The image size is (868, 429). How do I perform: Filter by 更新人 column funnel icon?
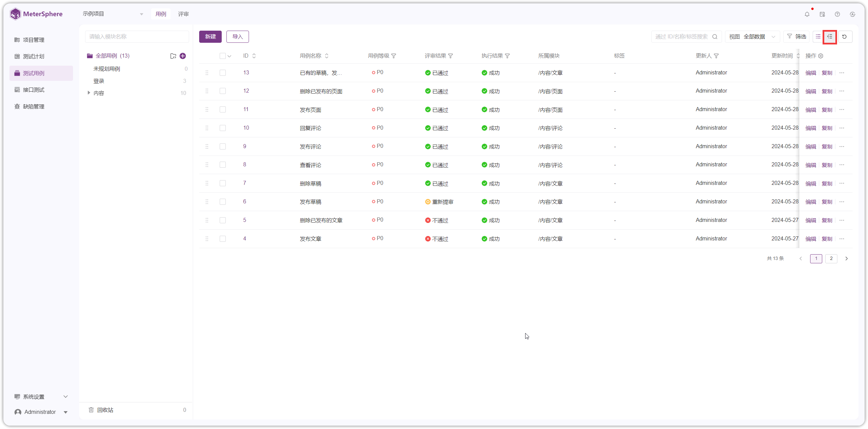[x=716, y=56]
